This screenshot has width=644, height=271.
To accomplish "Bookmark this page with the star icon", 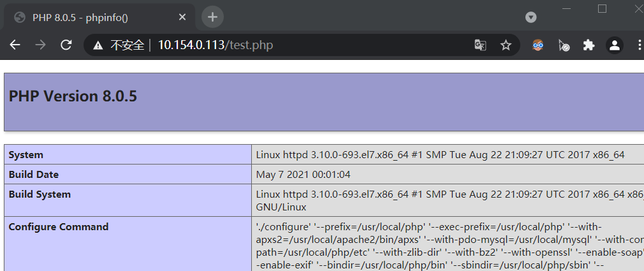I will coord(506,45).
